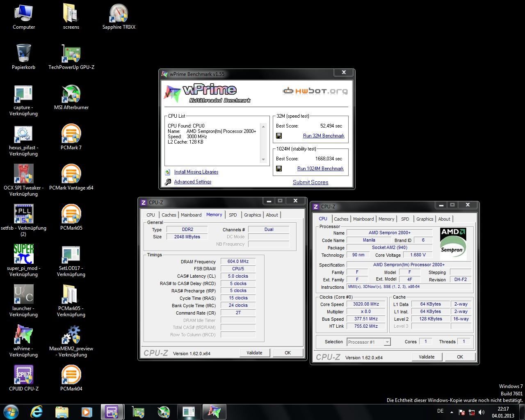Click Run 1024M Benchmark link
The width and height of the screenshot is (525, 420).
coord(320,169)
